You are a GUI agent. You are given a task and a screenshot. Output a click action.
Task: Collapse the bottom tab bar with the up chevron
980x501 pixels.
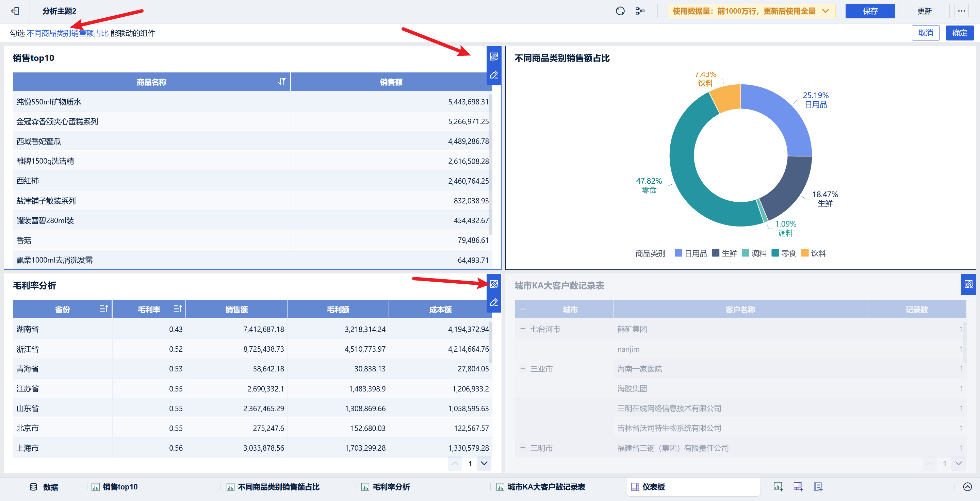pyautogui.click(x=967, y=487)
